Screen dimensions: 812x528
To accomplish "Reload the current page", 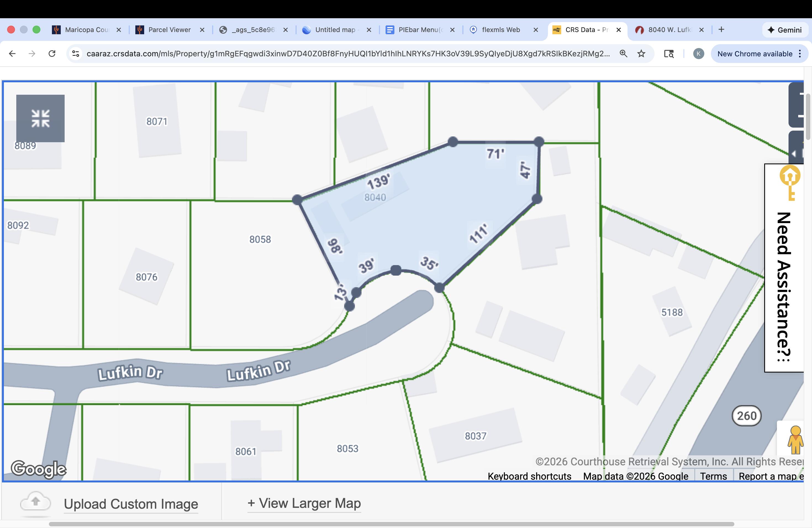I will tap(52, 54).
